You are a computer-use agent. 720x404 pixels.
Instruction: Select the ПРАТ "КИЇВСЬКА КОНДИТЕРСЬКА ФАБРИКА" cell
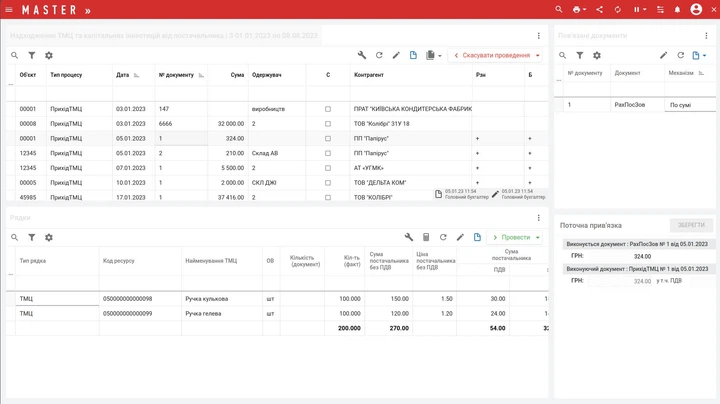(412, 109)
